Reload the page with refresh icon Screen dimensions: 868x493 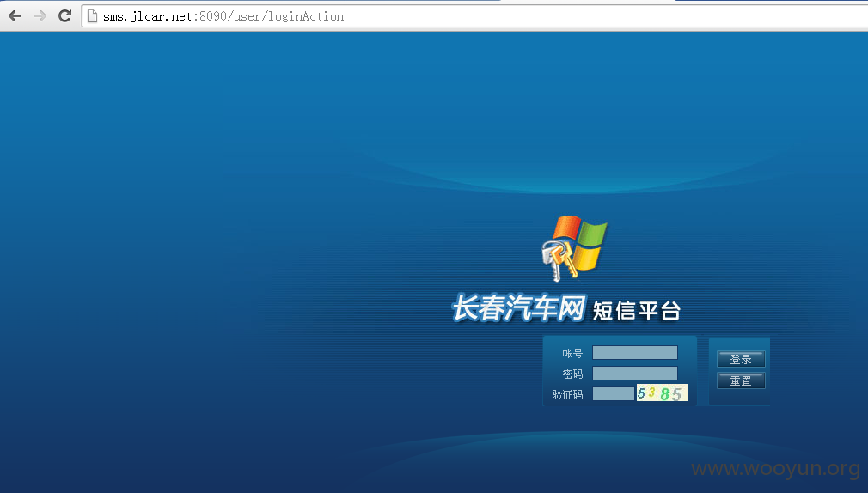click(x=64, y=15)
